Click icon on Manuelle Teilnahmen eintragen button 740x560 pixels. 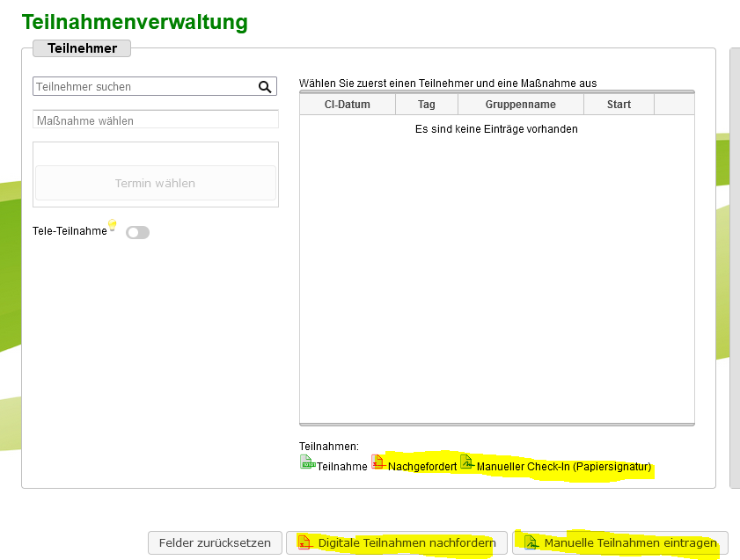tap(531, 542)
